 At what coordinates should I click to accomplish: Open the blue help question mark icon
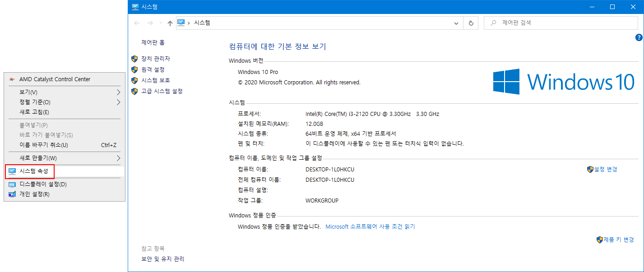coord(639,37)
